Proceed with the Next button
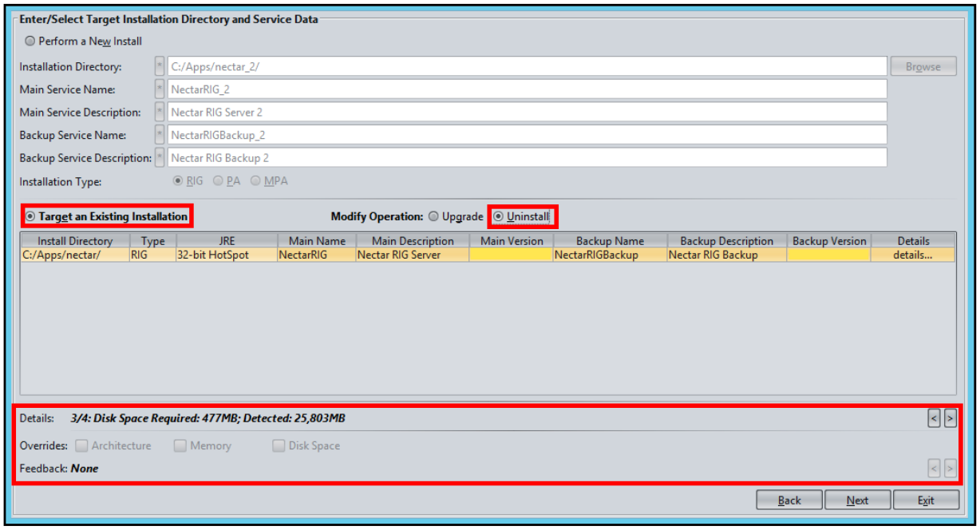The height and width of the screenshot is (530, 980). (858, 500)
